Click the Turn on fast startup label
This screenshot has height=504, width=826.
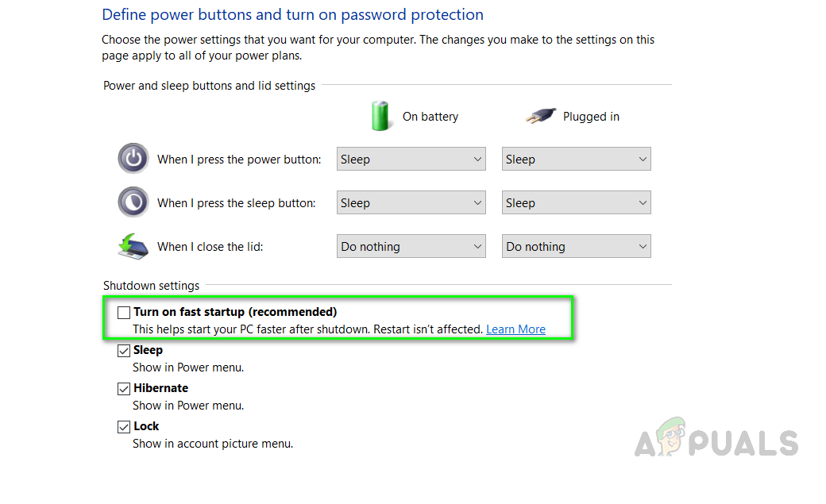(x=235, y=312)
